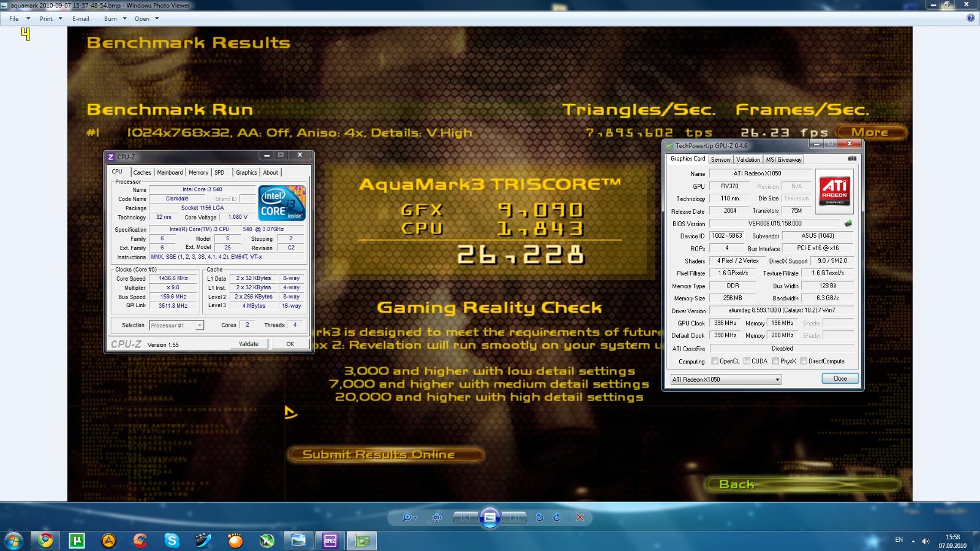The image size is (980, 551).
Task: Click the actual size fit icon
Action: coord(437,517)
